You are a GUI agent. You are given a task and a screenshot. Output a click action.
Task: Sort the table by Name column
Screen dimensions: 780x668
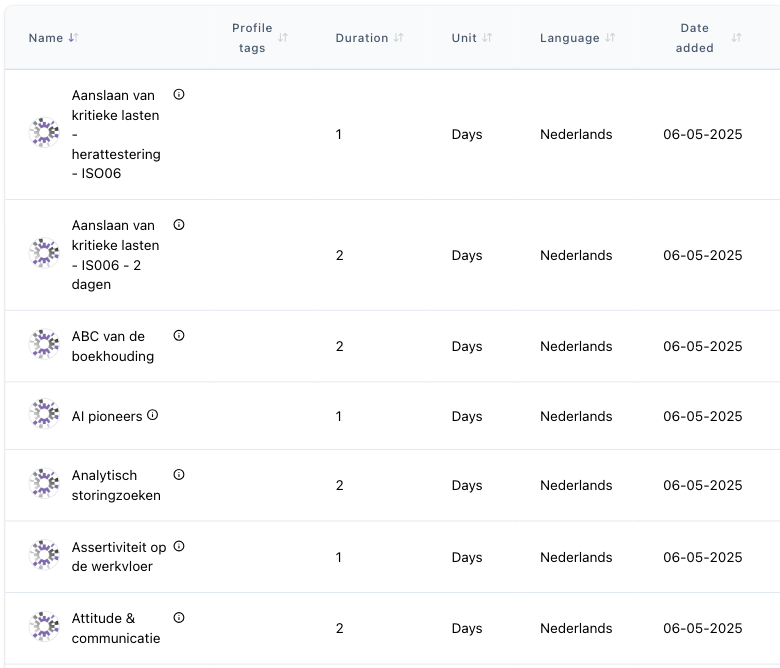(x=74, y=38)
